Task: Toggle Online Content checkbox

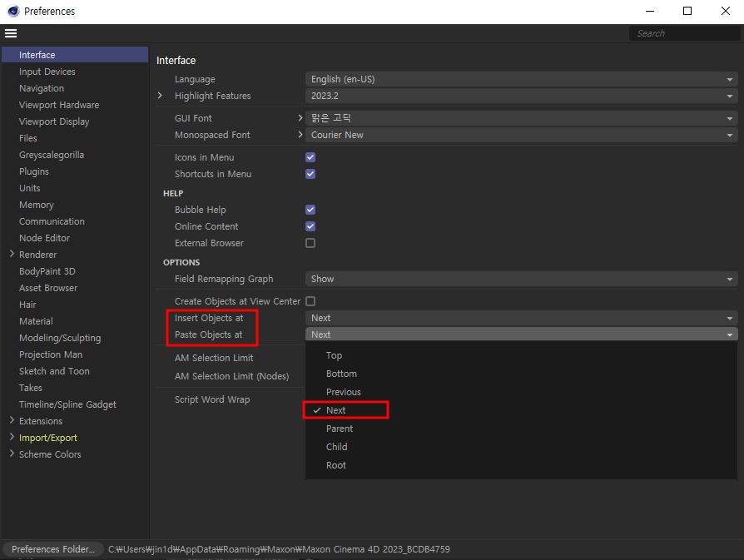Action: 310,226
